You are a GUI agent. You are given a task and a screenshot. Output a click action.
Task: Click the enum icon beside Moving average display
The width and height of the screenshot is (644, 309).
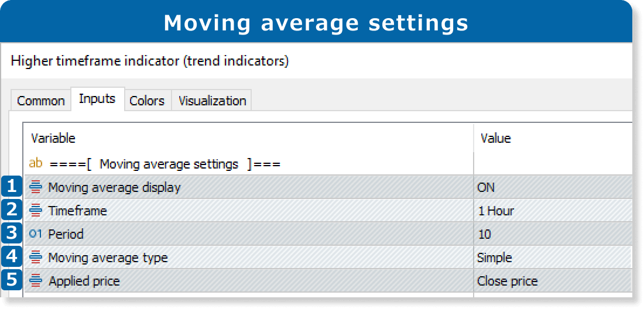36,187
